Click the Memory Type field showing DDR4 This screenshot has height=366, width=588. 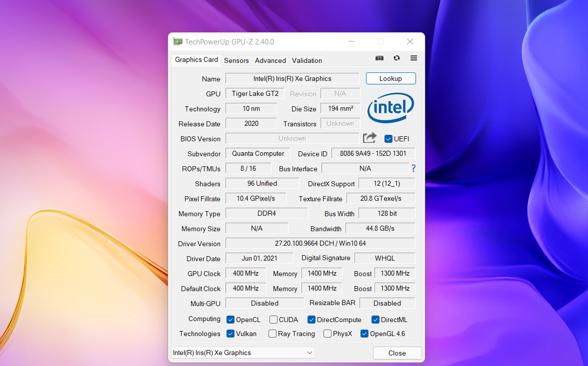[x=266, y=214]
